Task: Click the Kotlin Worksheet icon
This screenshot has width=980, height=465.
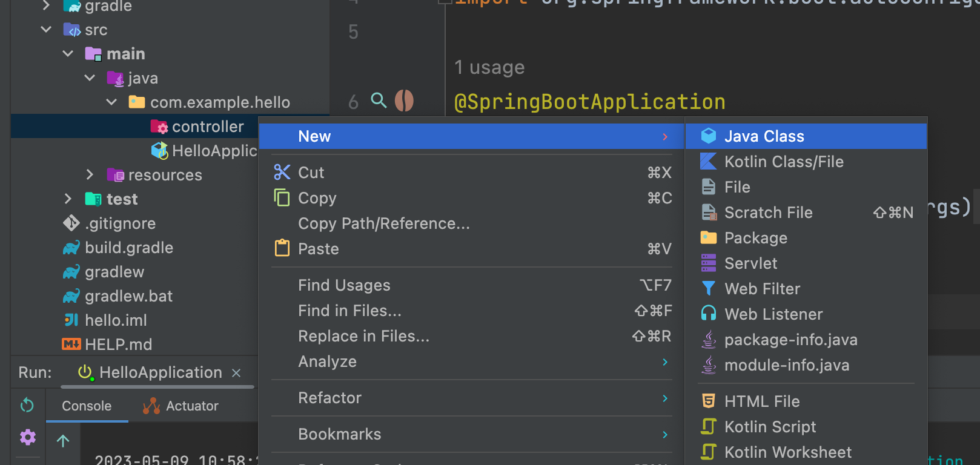Action: point(708,452)
